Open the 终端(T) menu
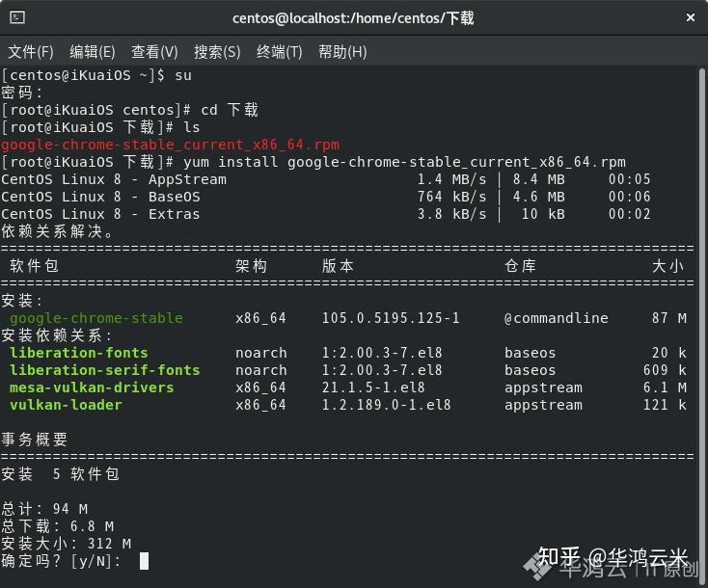 (x=279, y=52)
